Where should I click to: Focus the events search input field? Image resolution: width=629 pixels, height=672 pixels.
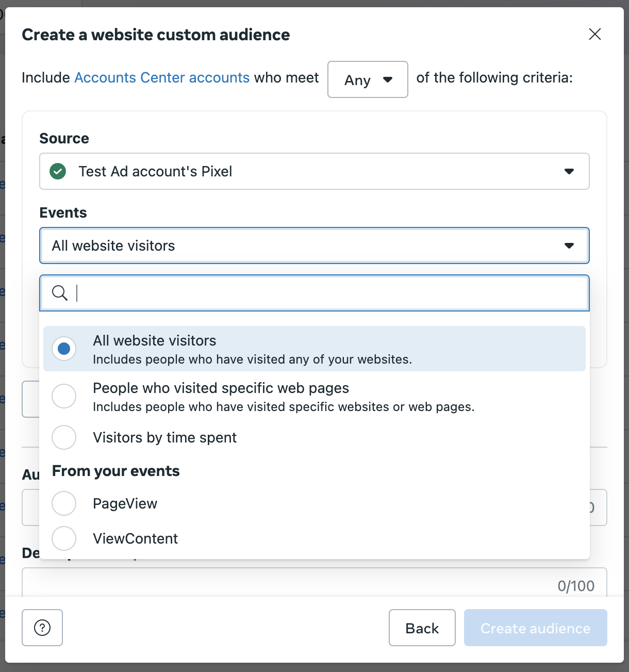[314, 293]
